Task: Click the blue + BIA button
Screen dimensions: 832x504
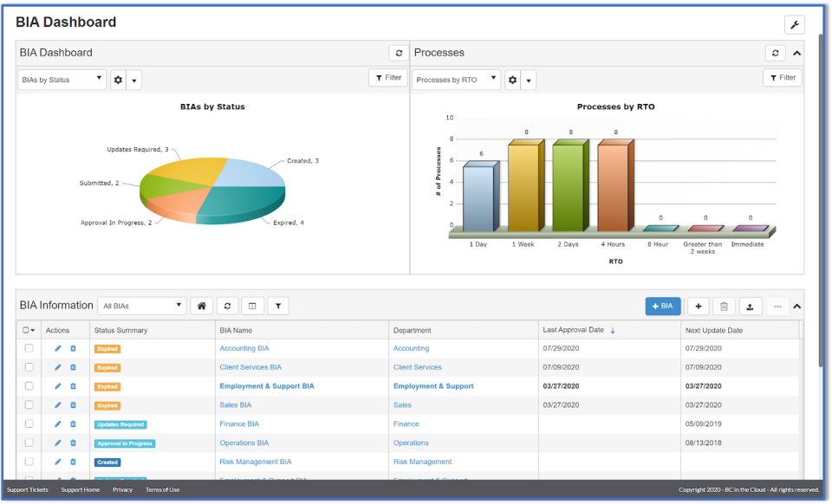Action: pyautogui.click(x=663, y=306)
